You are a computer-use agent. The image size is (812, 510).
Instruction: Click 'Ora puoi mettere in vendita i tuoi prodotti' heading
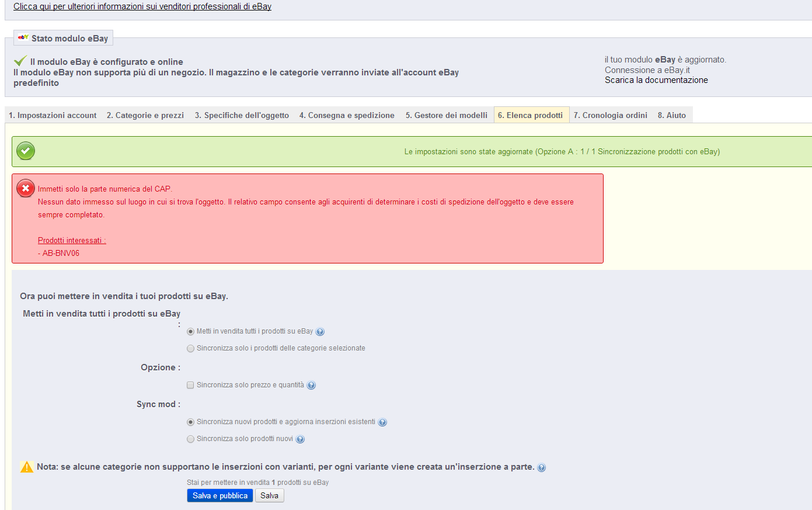coord(124,296)
